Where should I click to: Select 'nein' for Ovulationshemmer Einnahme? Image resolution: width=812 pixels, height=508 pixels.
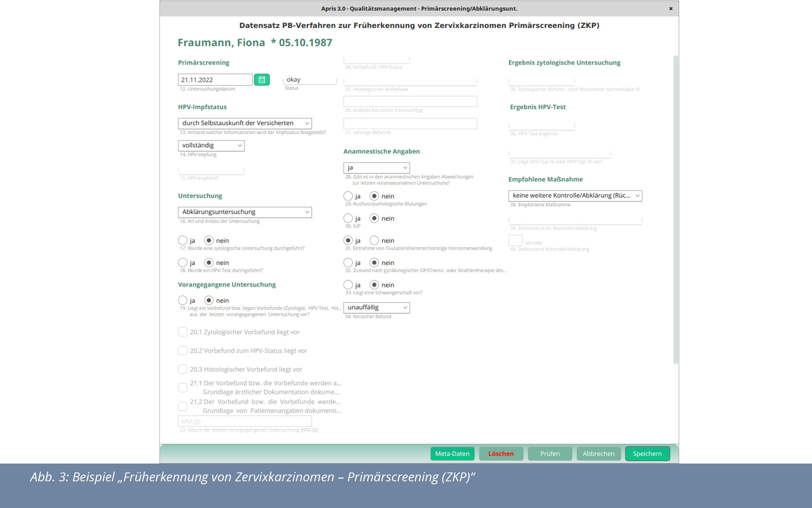(x=374, y=240)
